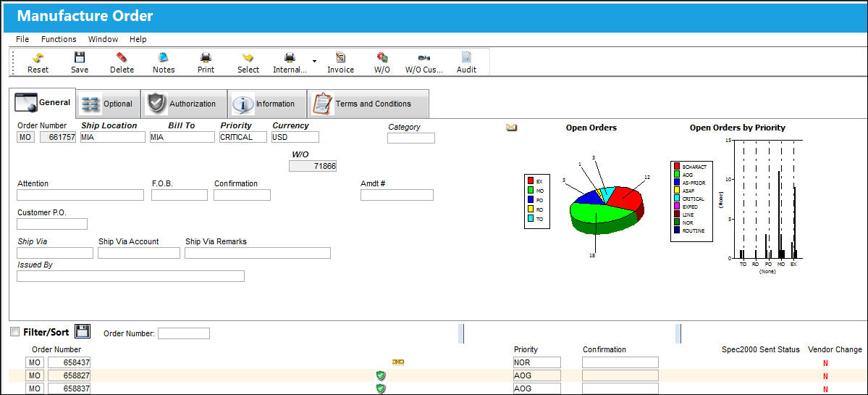Click the Customer P.O. input field
The height and width of the screenshot is (395, 868).
(52, 224)
